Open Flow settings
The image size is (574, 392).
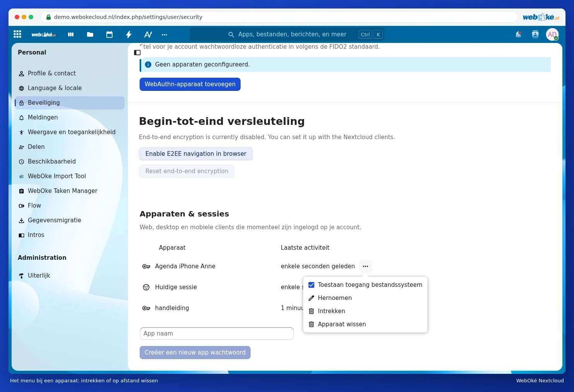(x=70, y=206)
